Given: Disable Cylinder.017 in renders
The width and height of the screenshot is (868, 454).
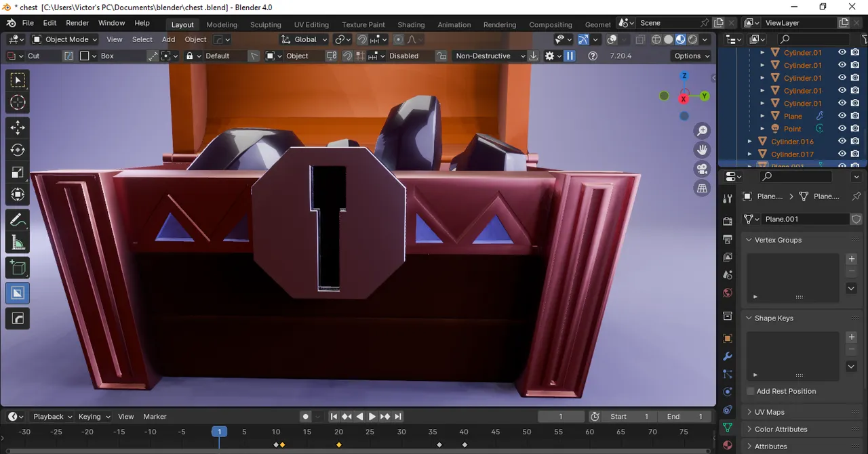Looking at the screenshot, I should (x=854, y=154).
